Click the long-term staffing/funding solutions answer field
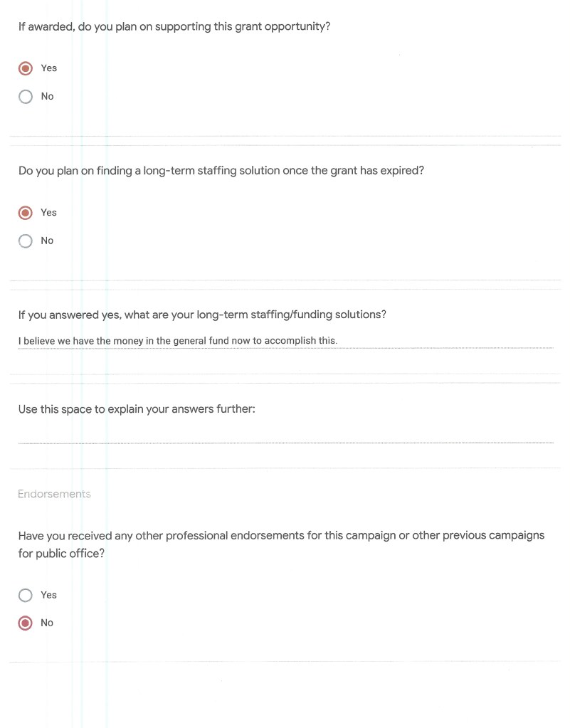Screen dimensions: 570x728 click(285, 341)
